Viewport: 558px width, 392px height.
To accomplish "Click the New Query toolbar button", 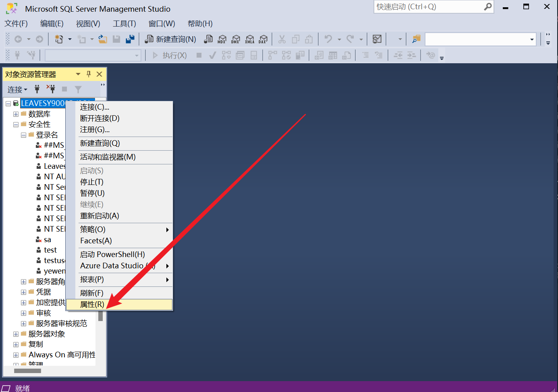I will [170, 39].
